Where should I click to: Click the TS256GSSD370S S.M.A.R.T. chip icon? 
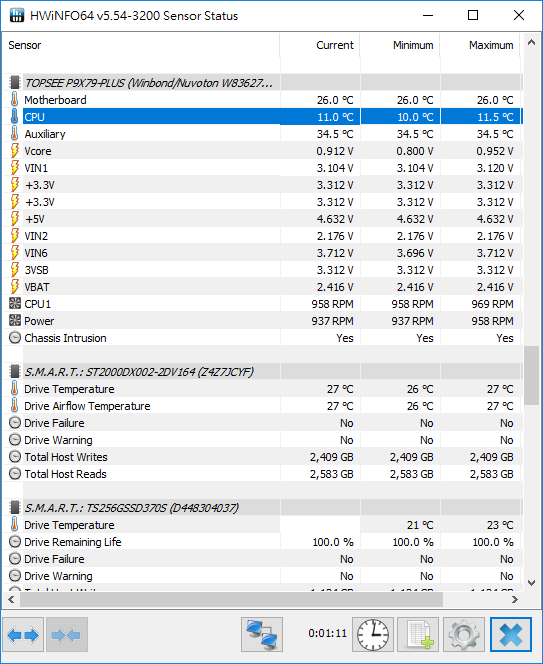[15, 507]
